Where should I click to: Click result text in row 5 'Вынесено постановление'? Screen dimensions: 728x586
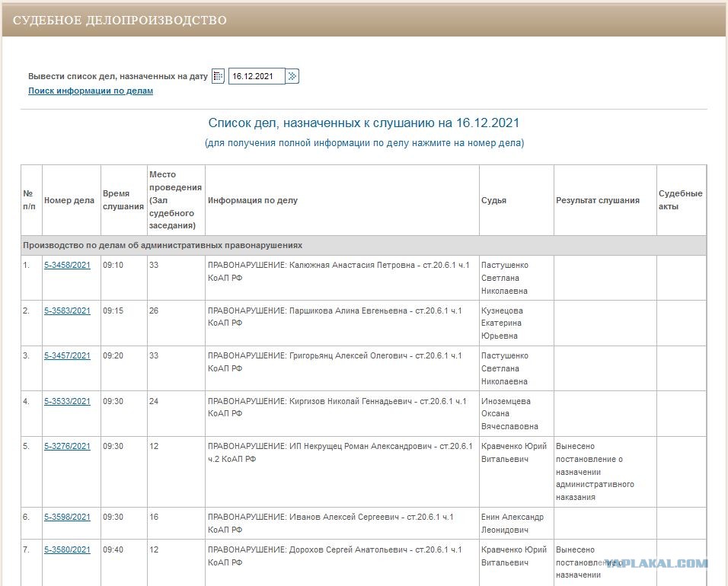595,471
